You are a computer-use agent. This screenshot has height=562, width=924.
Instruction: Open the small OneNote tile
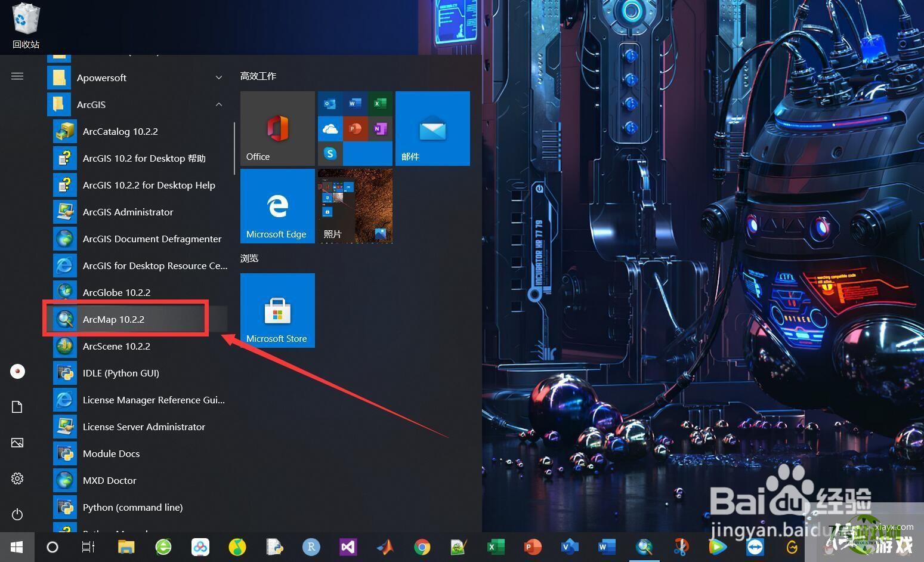[380, 129]
